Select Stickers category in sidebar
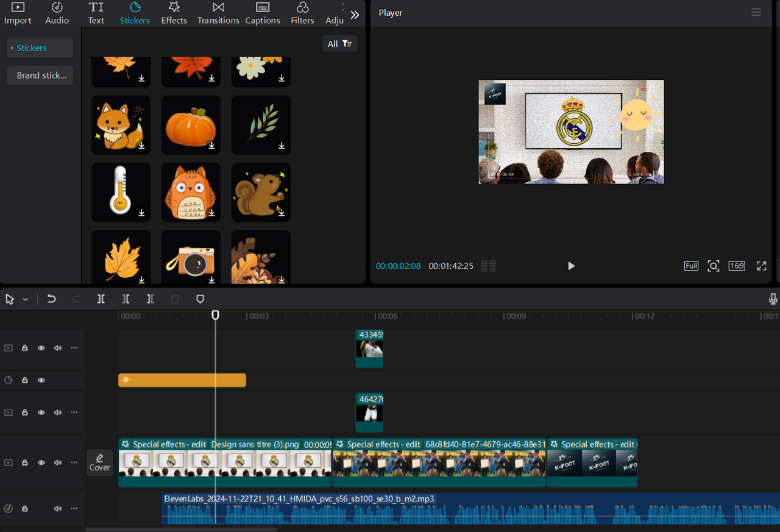 40,48
